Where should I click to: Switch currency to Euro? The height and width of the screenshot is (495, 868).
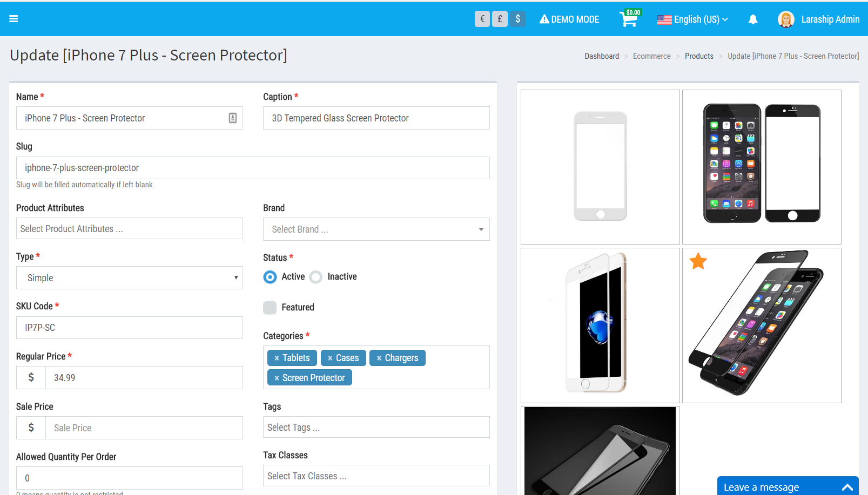(482, 19)
